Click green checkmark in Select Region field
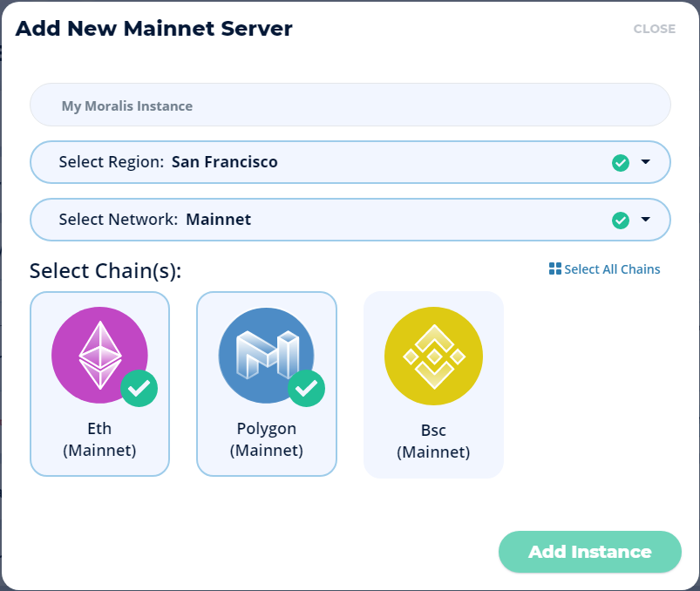This screenshot has height=591, width=700. [x=621, y=162]
